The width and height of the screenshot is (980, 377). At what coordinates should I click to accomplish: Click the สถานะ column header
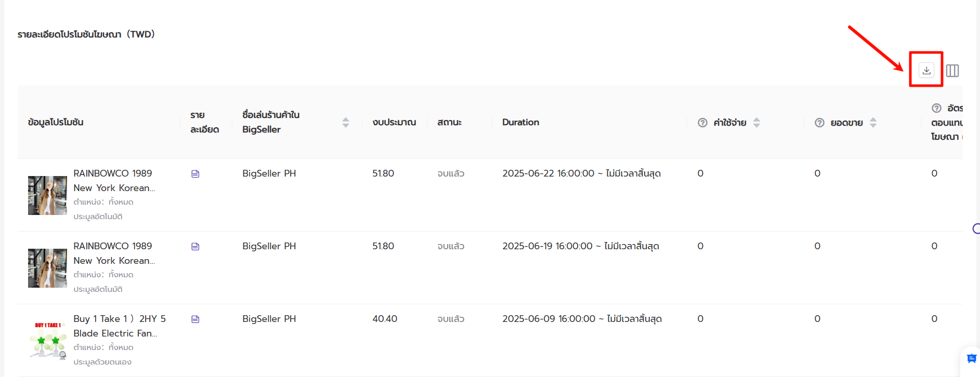pos(449,123)
